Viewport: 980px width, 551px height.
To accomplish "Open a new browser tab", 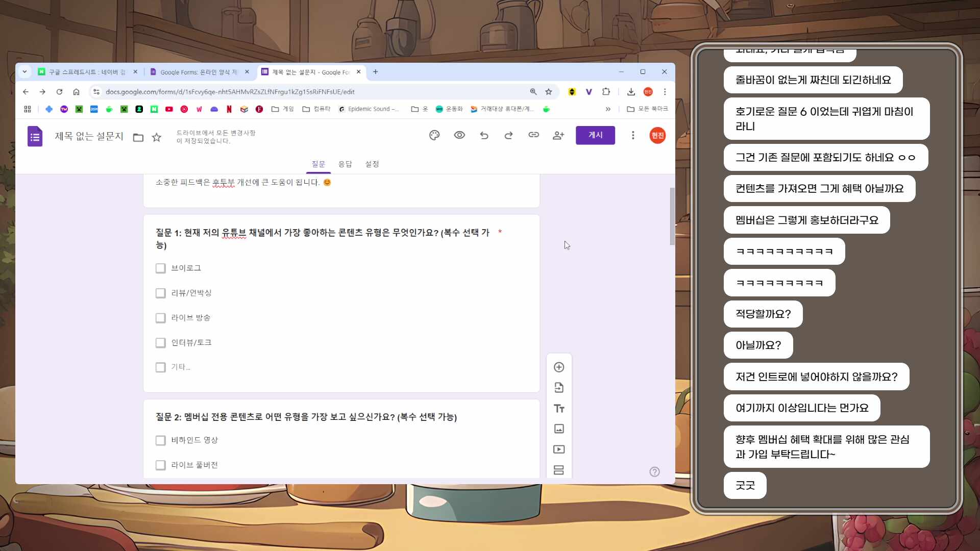I will (x=376, y=72).
